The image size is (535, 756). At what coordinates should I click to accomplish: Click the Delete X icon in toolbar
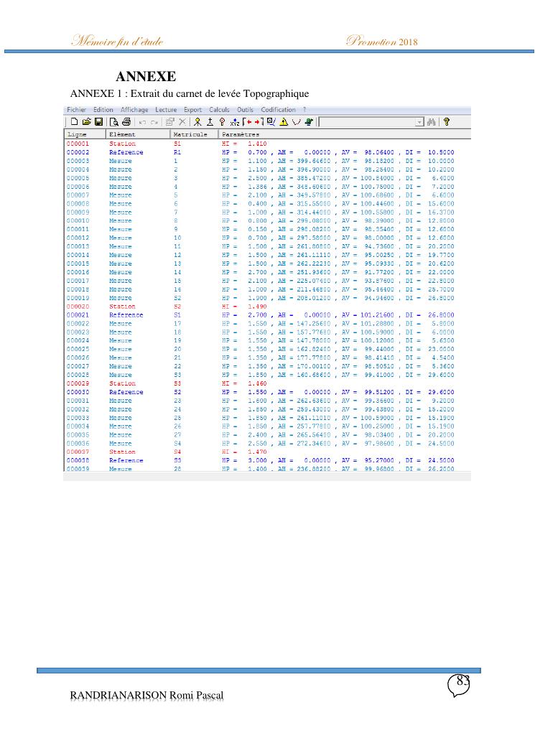pos(182,122)
